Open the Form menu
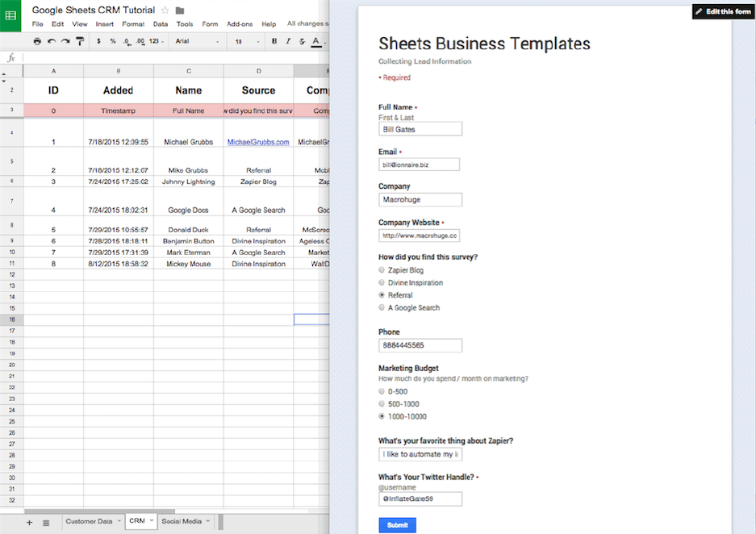 click(x=210, y=24)
